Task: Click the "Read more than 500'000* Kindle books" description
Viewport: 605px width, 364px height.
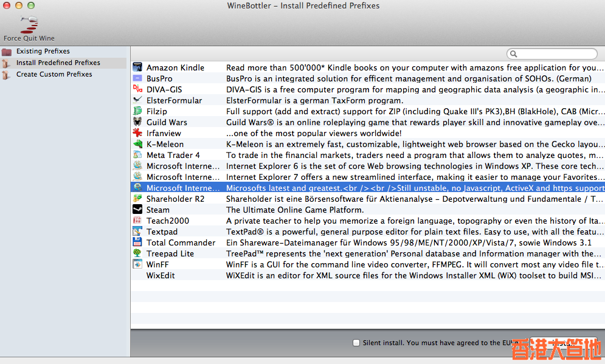Action: (415, 67)
